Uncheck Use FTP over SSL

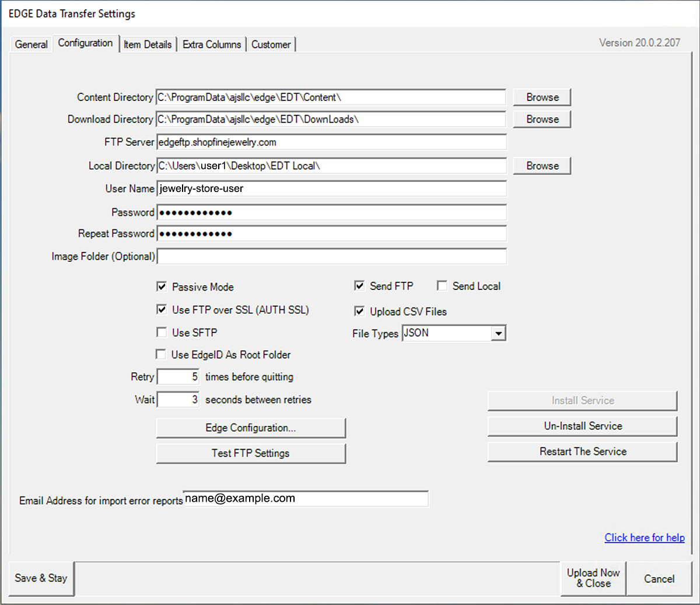[162, 309]
